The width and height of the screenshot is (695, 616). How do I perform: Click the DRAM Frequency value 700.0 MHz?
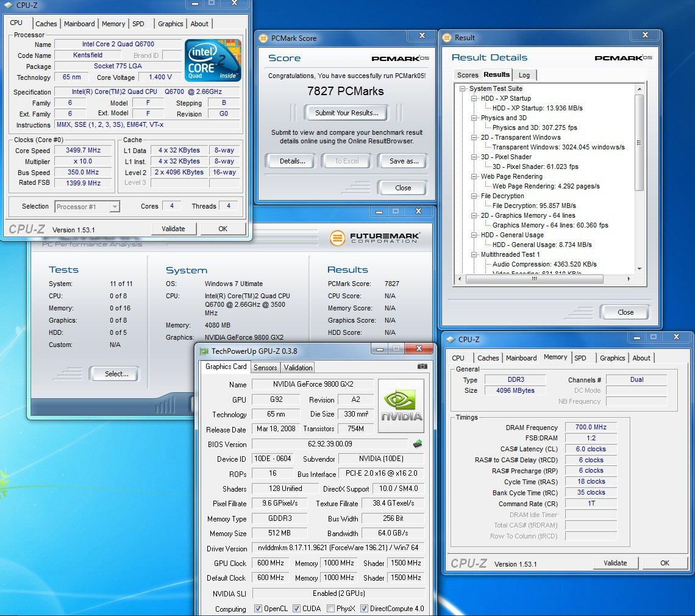pos(591,427)
